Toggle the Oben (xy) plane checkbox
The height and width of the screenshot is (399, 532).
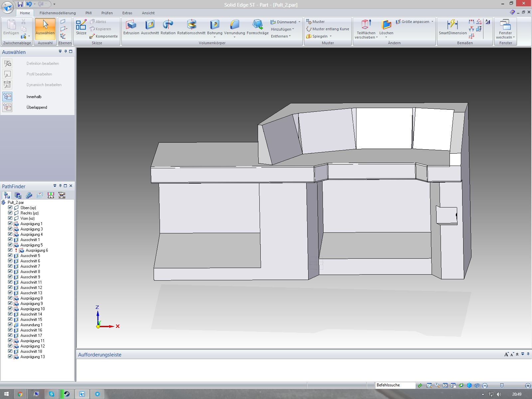(10, 207)
